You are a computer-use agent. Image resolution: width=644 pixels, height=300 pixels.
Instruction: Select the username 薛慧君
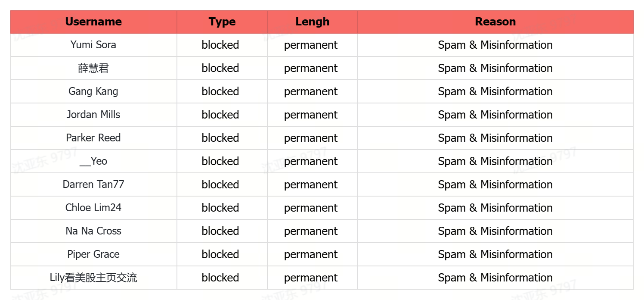pyautogui.click(x=93, y=68)
